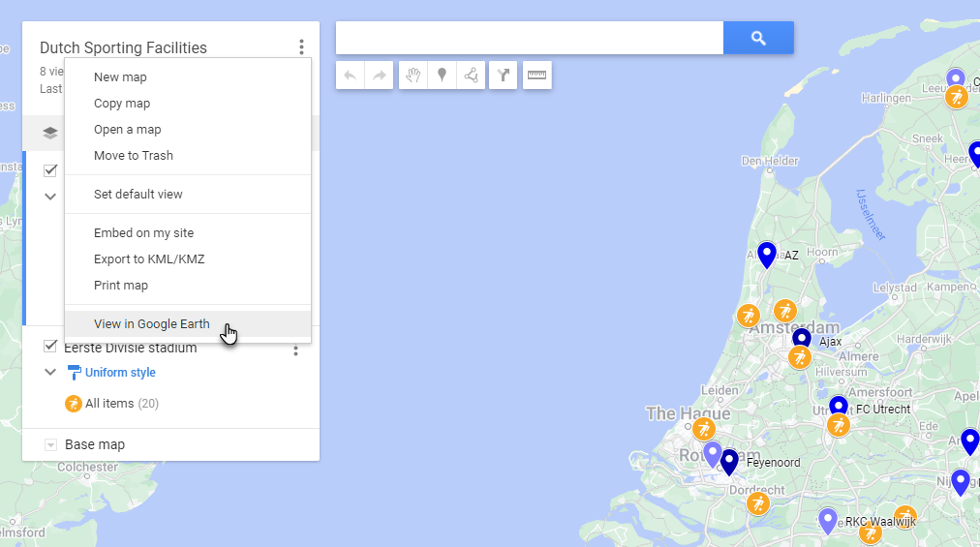Click the Almere map label
The image size is (980, 547).
[x=858, y=356]
